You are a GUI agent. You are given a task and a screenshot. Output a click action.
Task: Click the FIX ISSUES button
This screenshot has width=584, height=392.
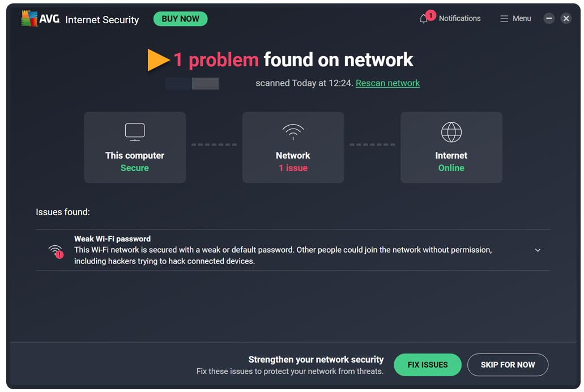tap(428, 365)
